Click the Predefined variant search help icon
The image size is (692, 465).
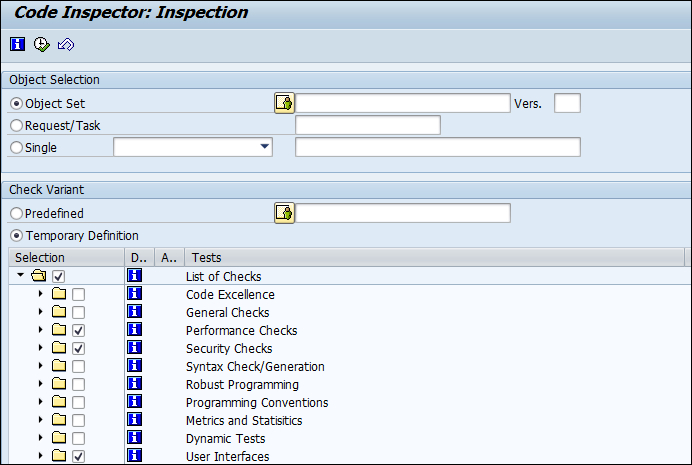(284, 214)
